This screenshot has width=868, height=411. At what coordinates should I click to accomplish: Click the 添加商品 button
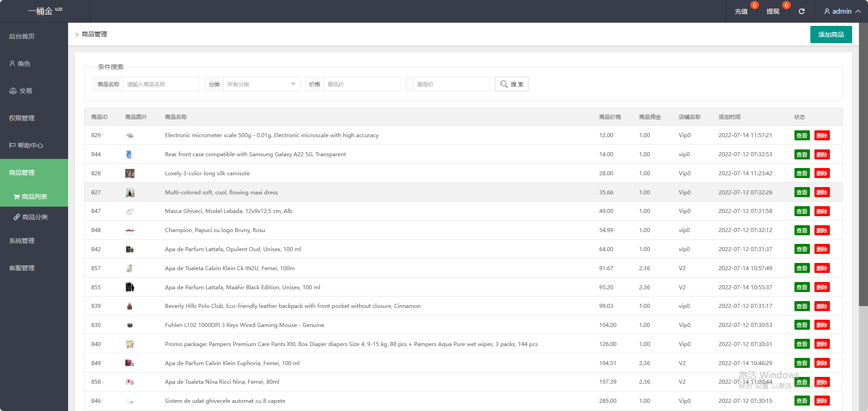tap(831, 35)
